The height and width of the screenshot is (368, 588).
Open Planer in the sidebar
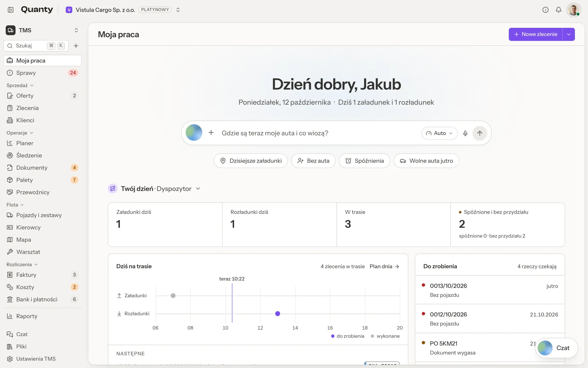coord(42,143)
